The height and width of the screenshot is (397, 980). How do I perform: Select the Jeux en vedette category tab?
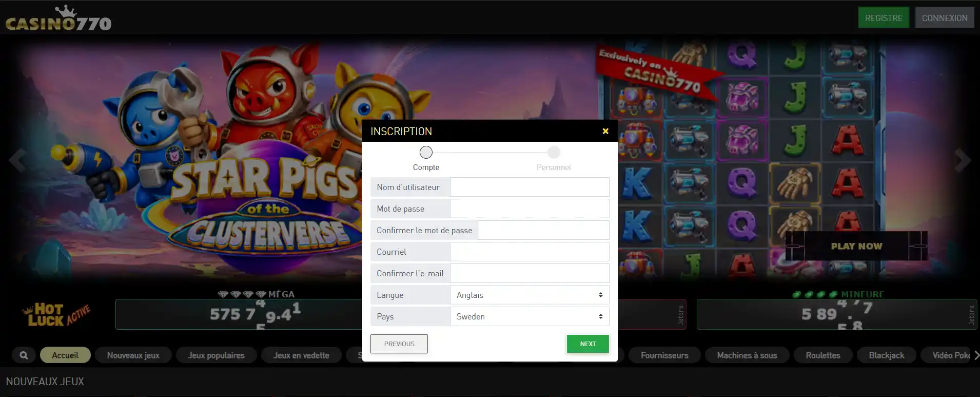(301, 355)
